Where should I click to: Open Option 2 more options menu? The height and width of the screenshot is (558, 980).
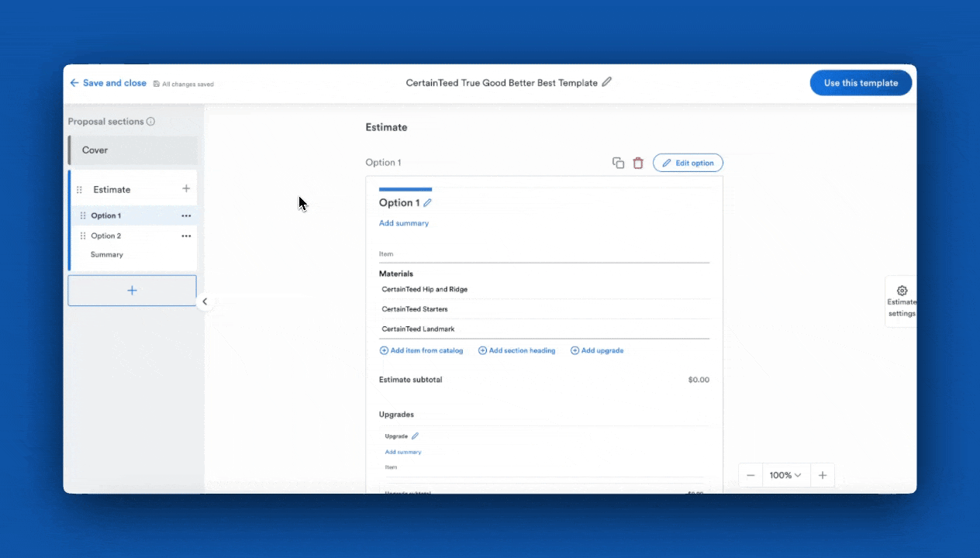click(186, 236)
